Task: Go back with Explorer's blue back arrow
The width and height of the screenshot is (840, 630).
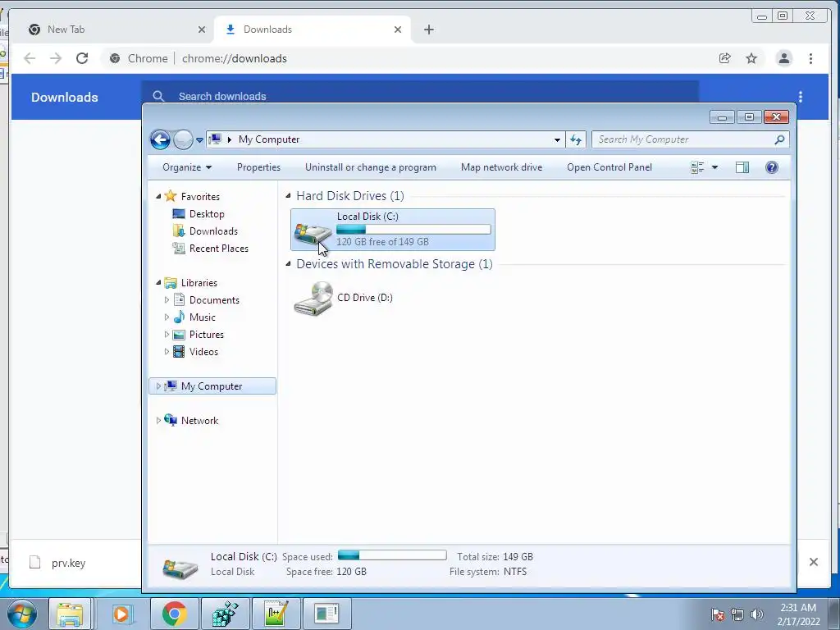Action: [160, 139]
